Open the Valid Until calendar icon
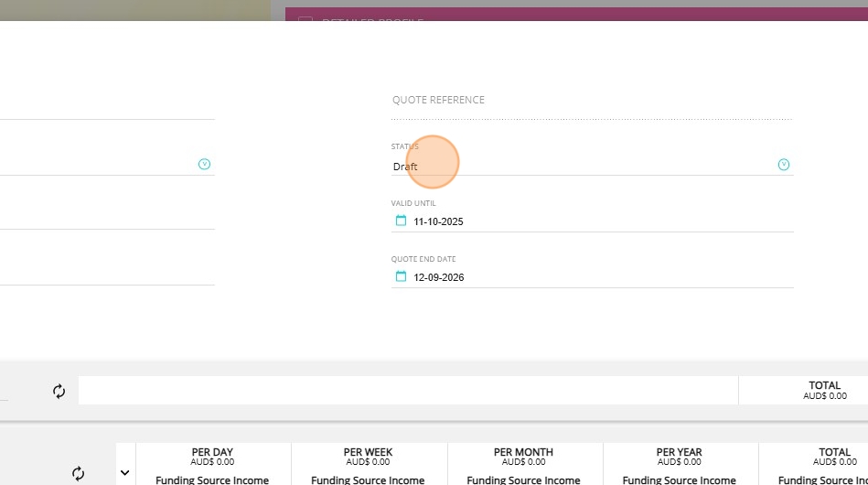This screenshot has width=868, height=485. pos(401,221)
